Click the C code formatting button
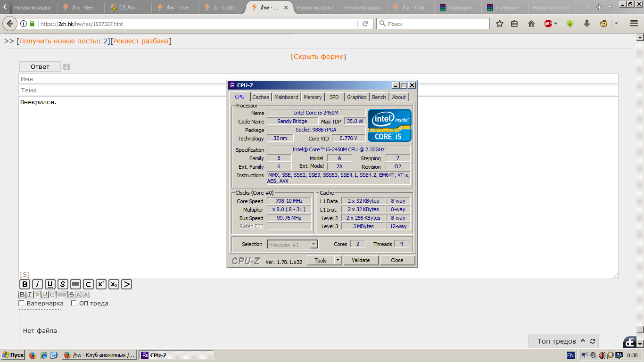The height and width of the screenshot is (362, 644). pos(88,284)
